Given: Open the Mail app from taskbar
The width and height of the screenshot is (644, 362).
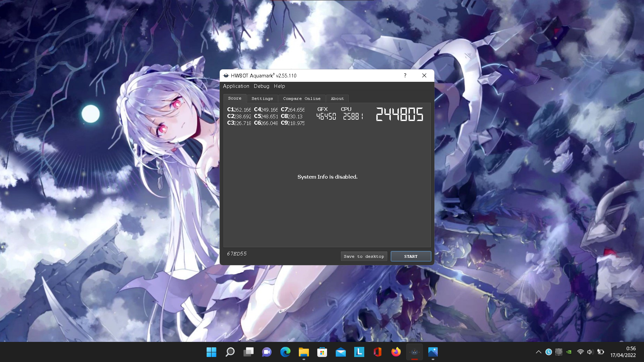Looking at the screenshot, I should coord(341,352).
